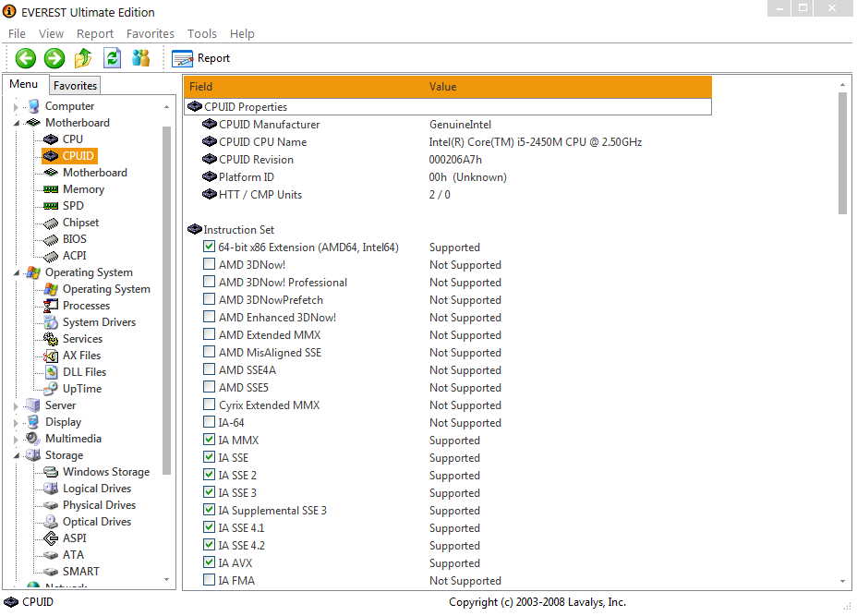Toggle the IA MMX checkbox
Image resolution: width=857 pixels, height=616 pixels.
(x=209, y=440)
